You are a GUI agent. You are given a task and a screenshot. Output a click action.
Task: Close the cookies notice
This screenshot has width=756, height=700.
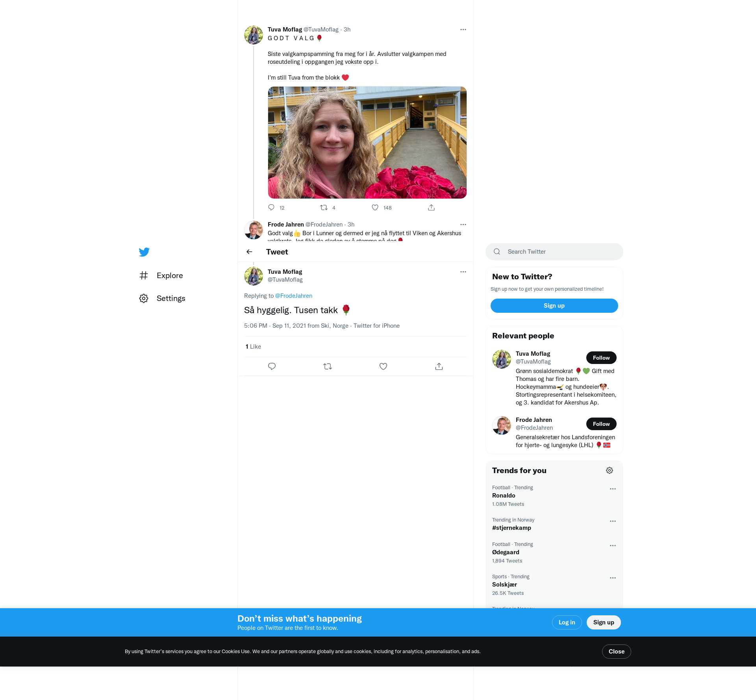(616, 652)
